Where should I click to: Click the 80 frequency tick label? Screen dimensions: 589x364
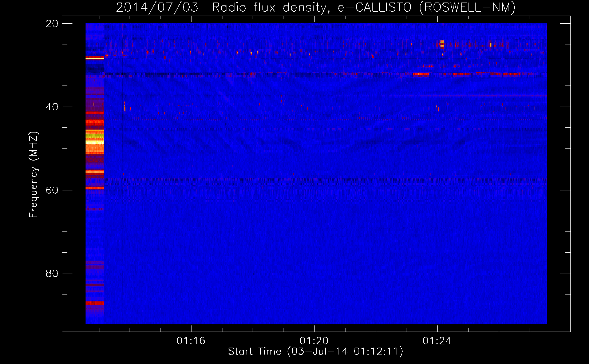pos(52,273)
